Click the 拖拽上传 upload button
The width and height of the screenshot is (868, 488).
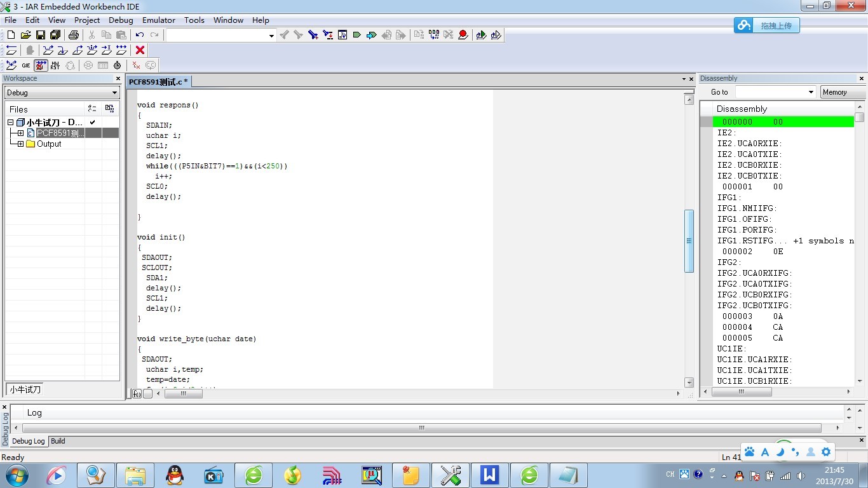[x=766, y=25]
